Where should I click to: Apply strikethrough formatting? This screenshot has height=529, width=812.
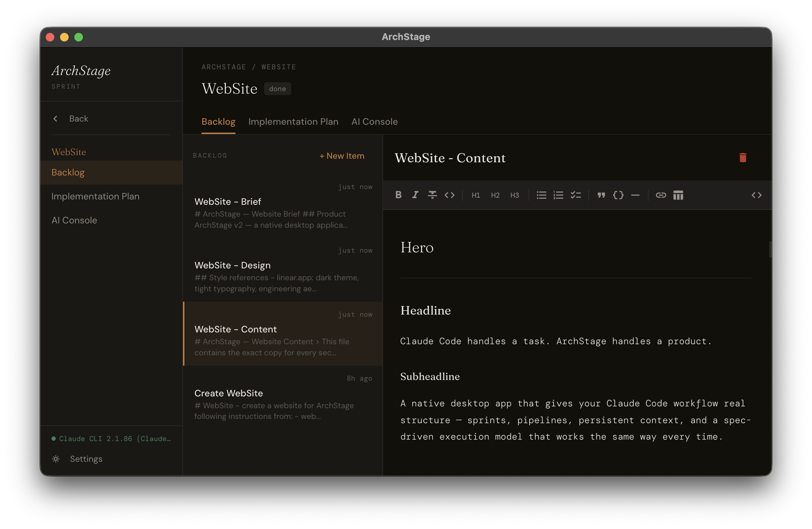pyautogui.click(x=432, y=195)
